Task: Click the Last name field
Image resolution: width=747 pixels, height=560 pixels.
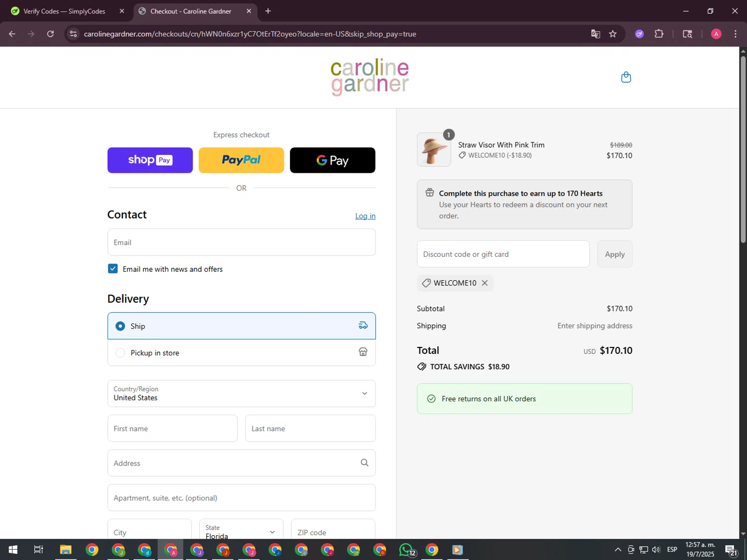Action: 310,429
